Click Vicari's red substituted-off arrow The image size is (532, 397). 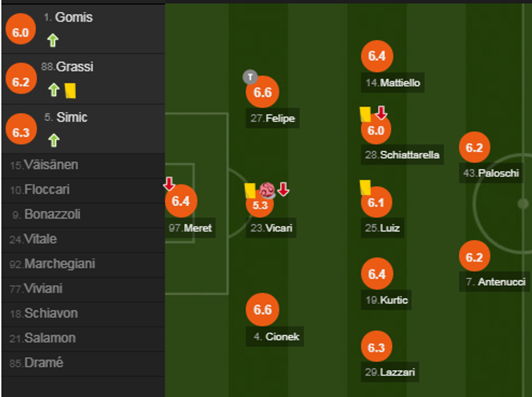tap(283, 189)
